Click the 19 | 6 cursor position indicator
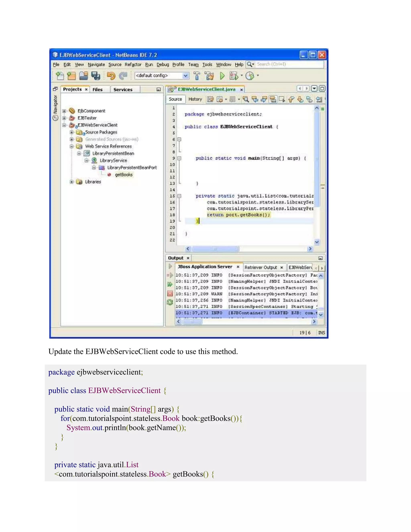Image resolution: width=411 pixels, height=532 pixels. click(305, 333)
